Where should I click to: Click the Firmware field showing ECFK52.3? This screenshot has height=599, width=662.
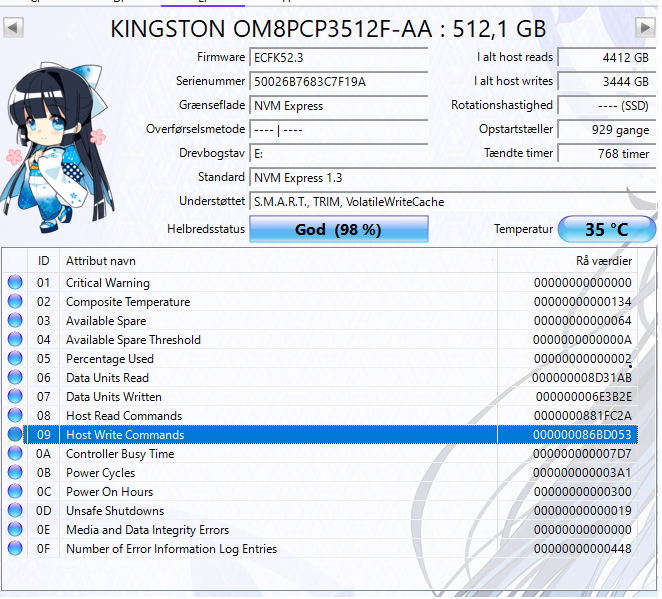338,58
